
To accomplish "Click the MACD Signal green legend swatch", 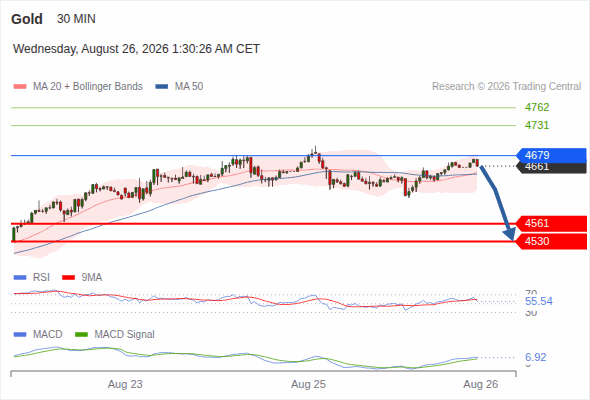I will click(81, 334).
